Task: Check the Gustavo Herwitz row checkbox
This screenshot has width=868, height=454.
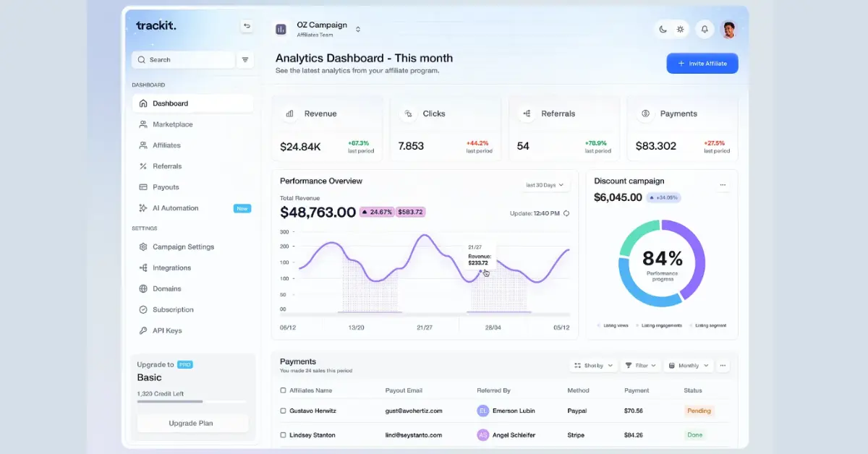Action: 282,411
